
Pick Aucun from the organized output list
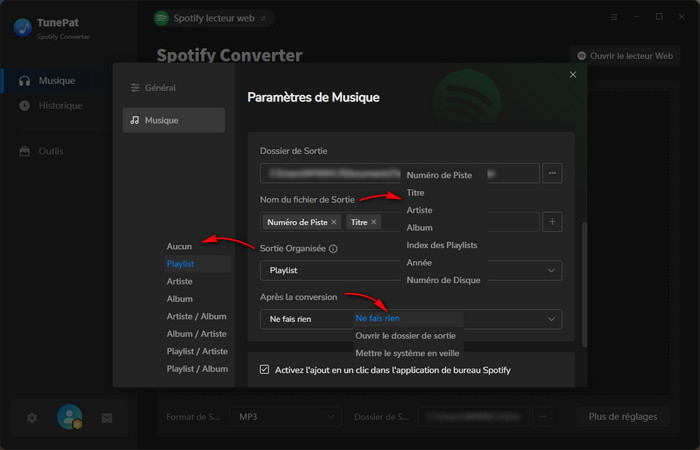(180, 246)
